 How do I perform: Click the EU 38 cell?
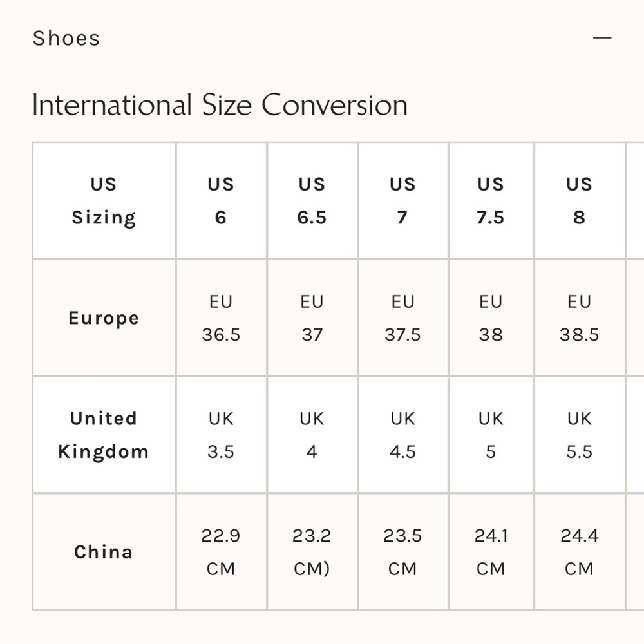(491, 318)
